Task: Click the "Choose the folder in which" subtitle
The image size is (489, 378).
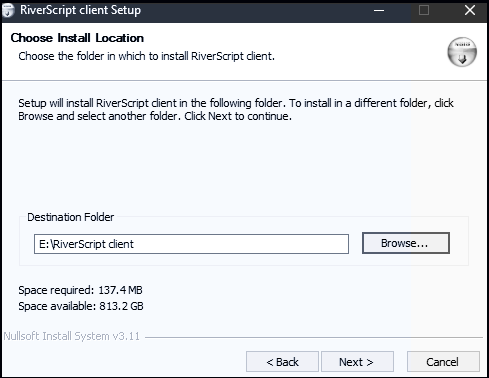Action: pyautogui.click(x=146, y=56)
